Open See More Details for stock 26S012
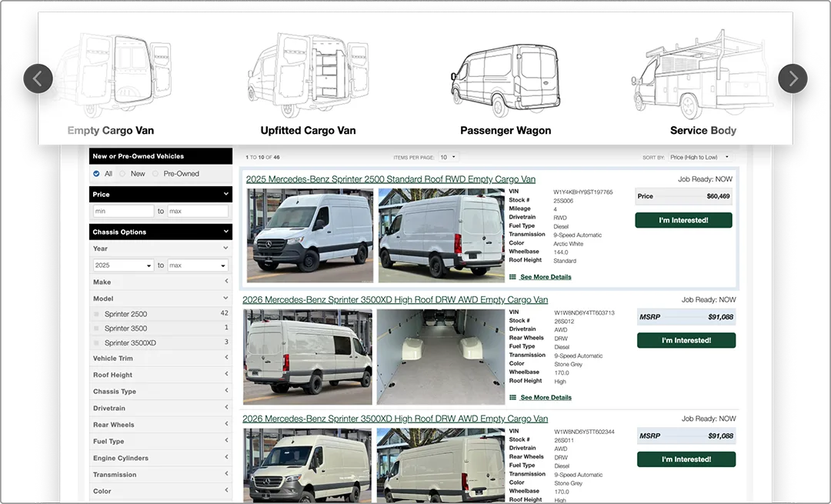Screen dimensions: 831x504 (x=546, y=397)
